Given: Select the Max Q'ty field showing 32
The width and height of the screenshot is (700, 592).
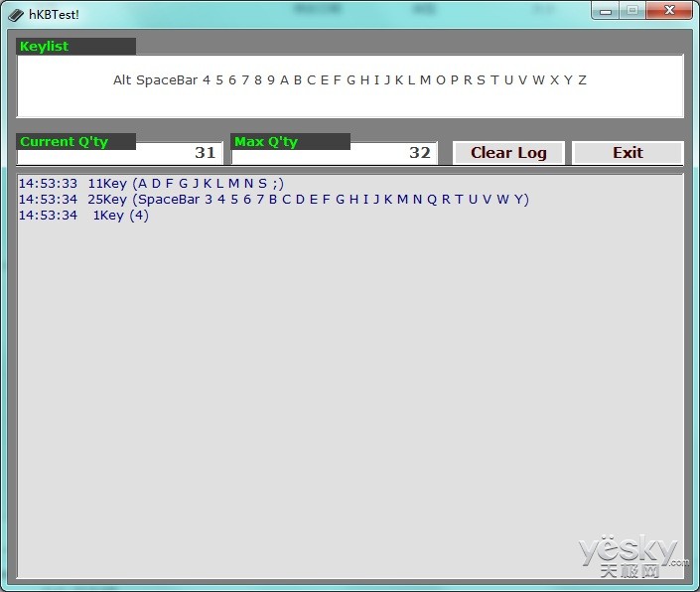Looking at the screenshot, I should click(x=335, y=153).
